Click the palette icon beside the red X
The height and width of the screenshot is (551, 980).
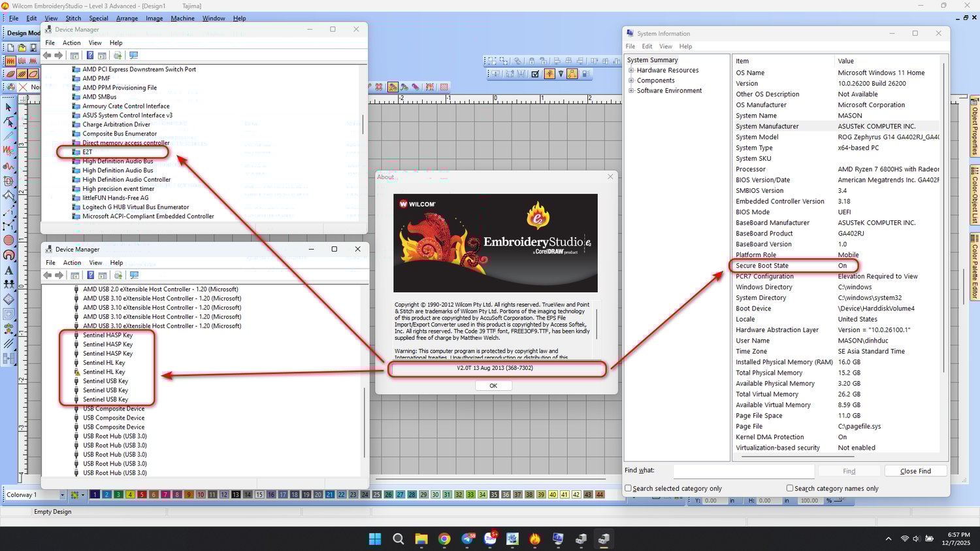click(x=10, y=86)
